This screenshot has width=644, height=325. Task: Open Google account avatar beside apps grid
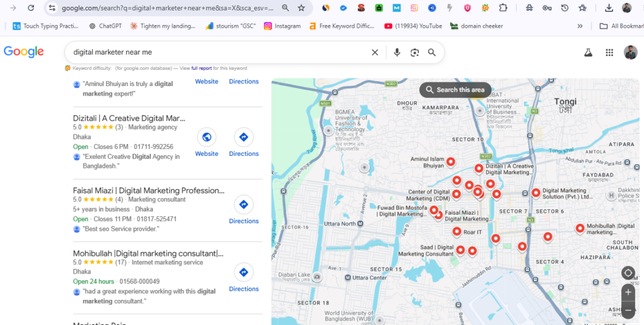pyautogui.click(x=630, y=52)
